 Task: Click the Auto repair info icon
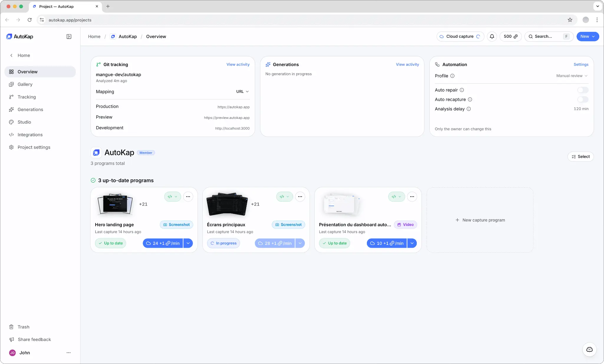[462, 90]
